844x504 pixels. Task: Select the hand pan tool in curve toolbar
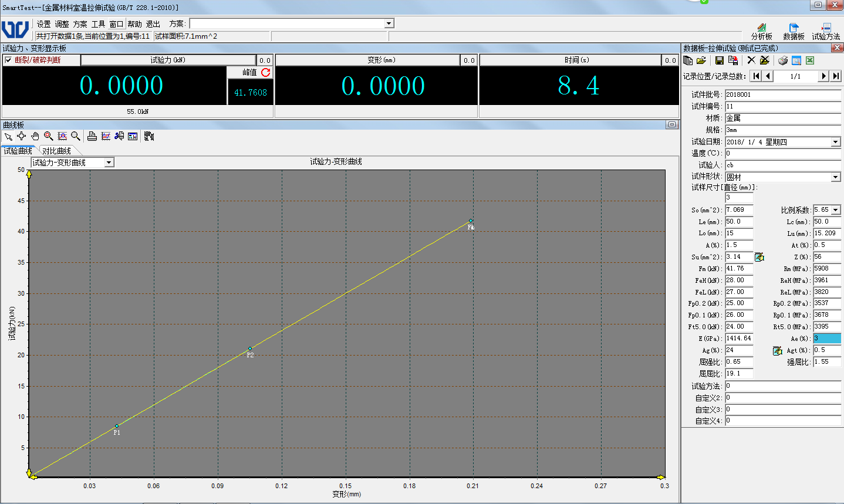[x=35, y=136]
